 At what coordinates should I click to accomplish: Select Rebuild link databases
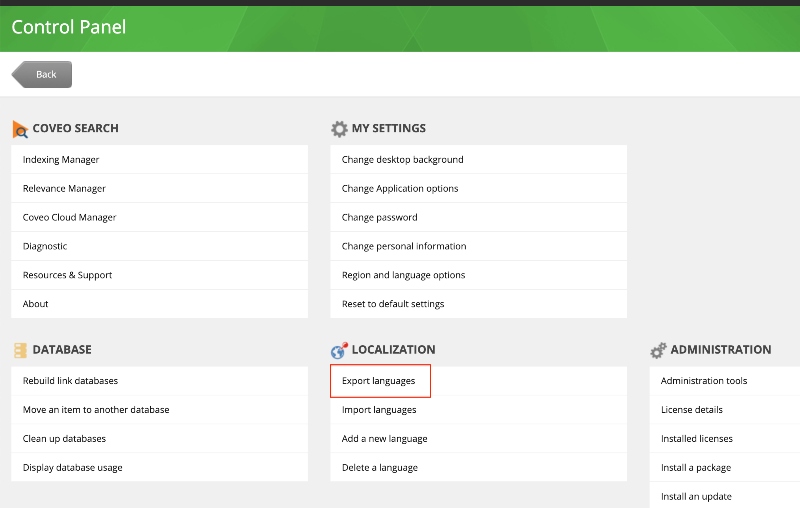tap(160, 381)
